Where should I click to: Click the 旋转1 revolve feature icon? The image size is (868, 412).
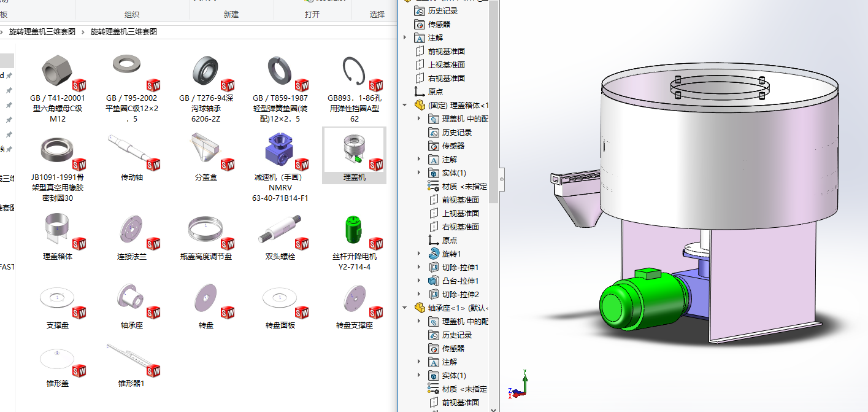tap(434, 253)
